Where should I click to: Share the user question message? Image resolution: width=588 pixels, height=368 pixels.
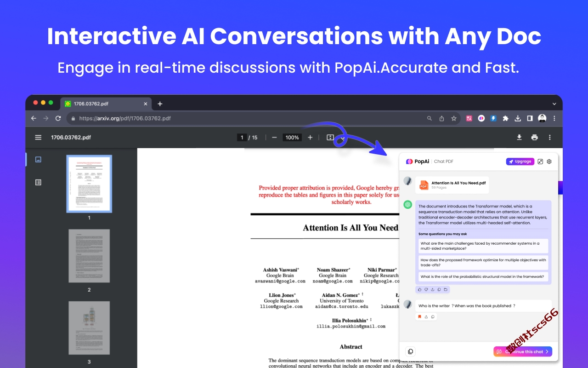click(426, 316)
